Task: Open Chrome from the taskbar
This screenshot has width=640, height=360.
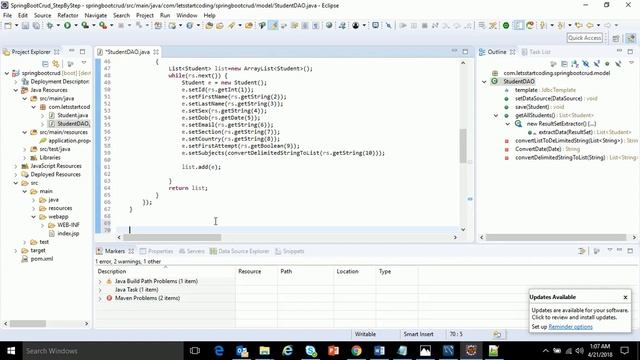Action: point(356,351)
